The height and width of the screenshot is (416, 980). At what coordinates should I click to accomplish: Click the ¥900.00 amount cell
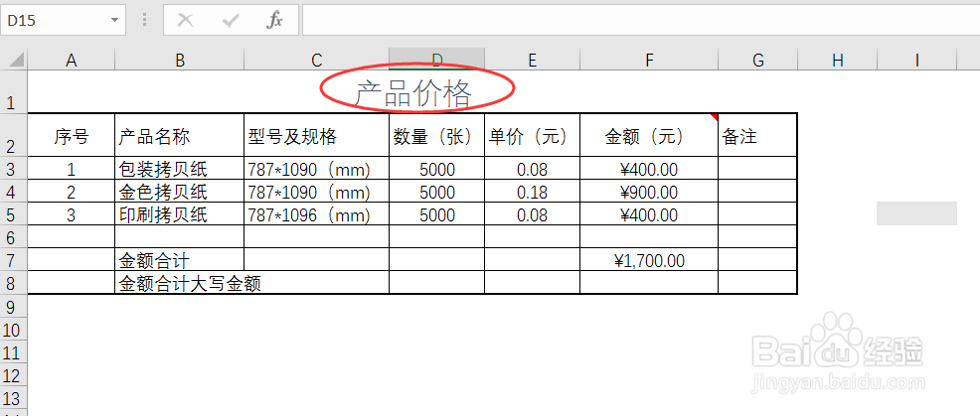coord(649,192)
